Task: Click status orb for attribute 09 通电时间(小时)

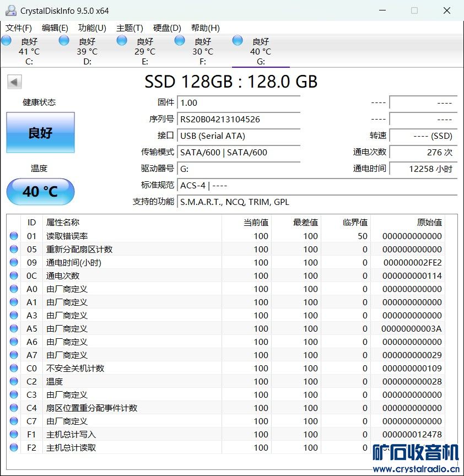Action: tap(14, 262)
